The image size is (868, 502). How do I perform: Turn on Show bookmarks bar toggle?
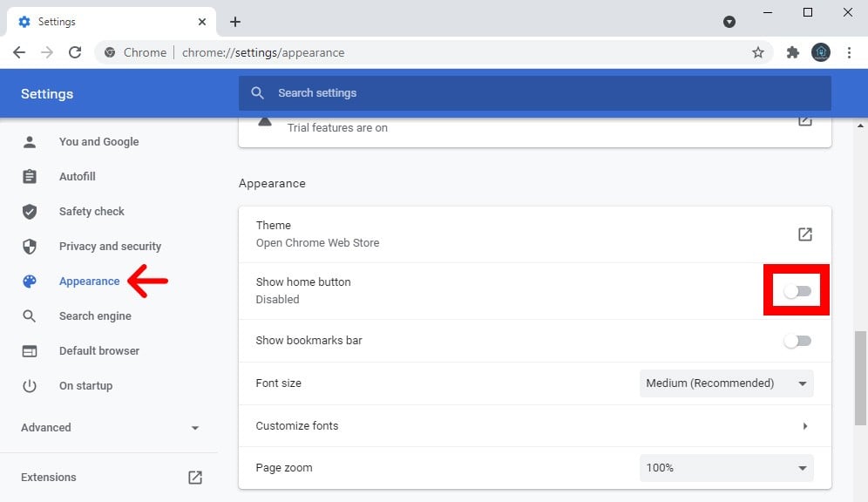pyautogui.click(x=797, y=341)
